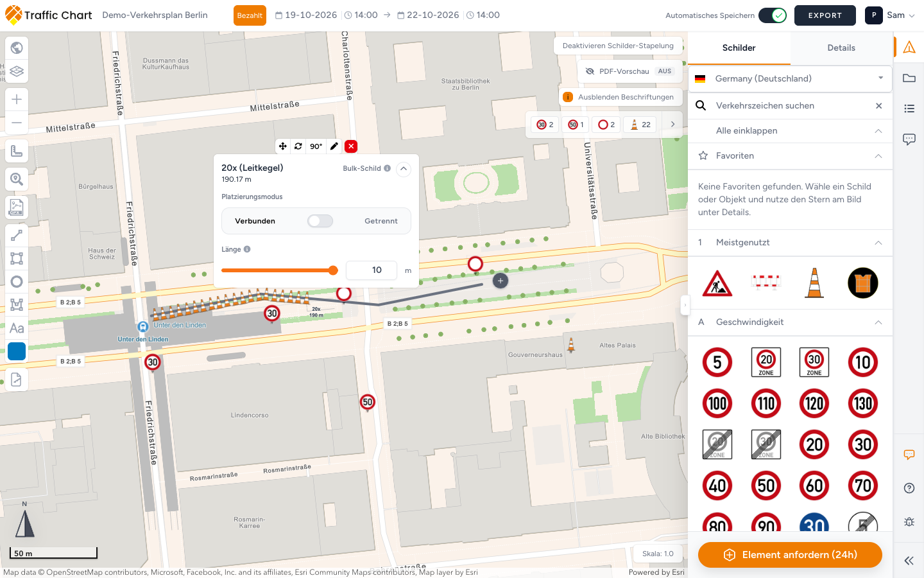
Task: Collapse the Geschwindigkeit category
Action: pyautogui.click(x=878, y=322)
